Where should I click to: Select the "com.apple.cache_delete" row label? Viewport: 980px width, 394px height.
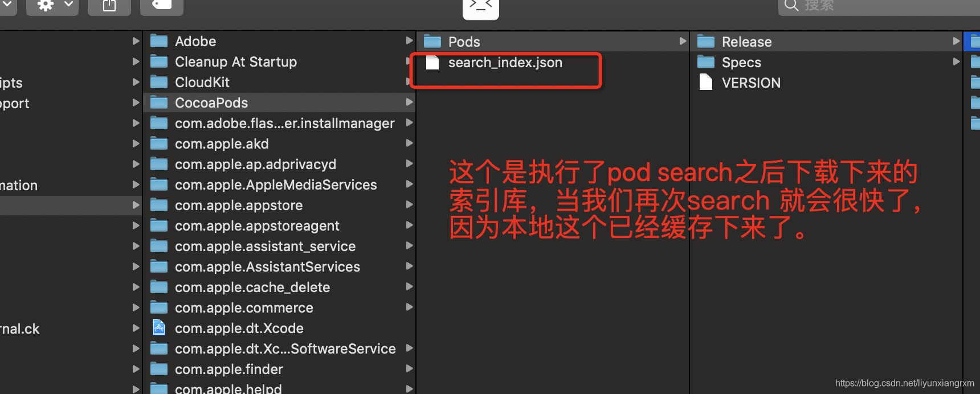pyautogui.click(x=252, y=288)
